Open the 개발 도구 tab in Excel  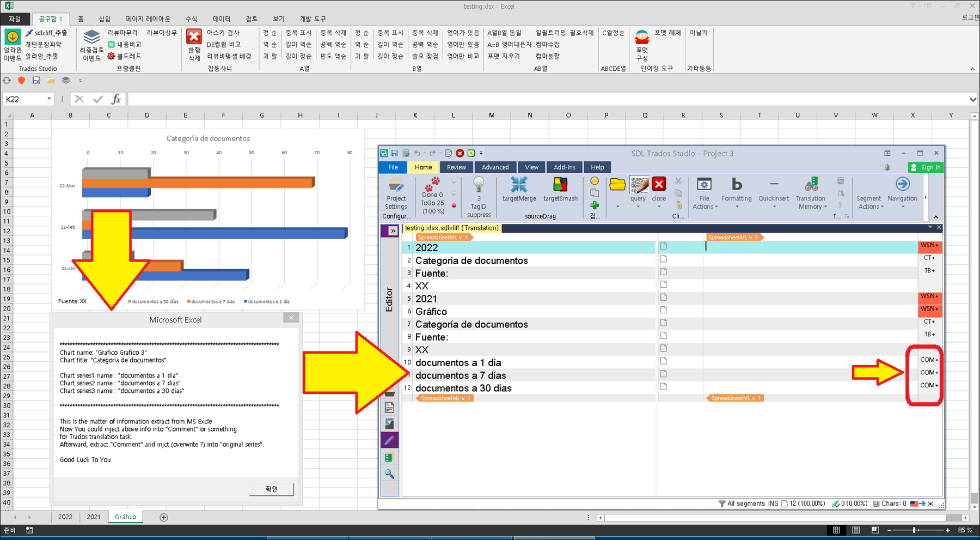tap(313, 19)
